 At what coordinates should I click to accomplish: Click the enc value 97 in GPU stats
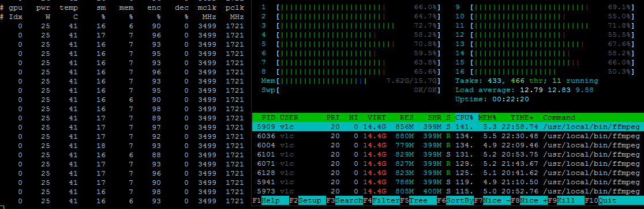coord(156,127)
